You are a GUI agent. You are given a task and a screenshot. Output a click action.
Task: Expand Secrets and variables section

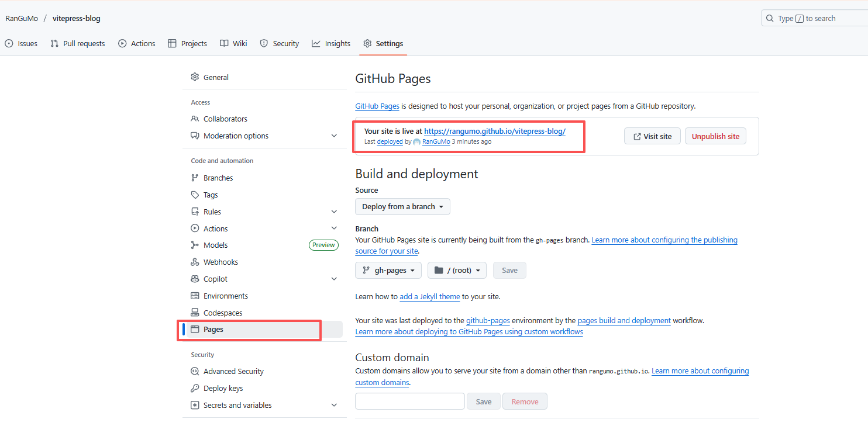pos(334,405)
